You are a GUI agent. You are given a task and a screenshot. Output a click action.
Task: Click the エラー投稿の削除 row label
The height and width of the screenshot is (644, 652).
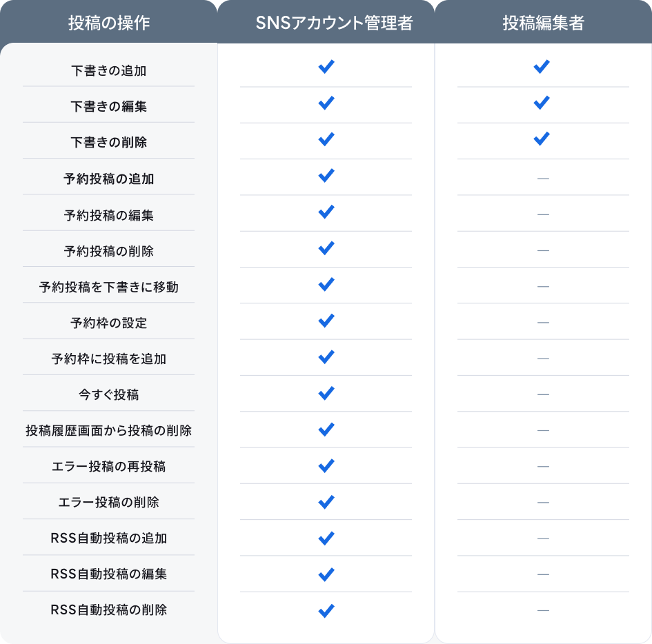pyautogui.click(x=109, y=502)
